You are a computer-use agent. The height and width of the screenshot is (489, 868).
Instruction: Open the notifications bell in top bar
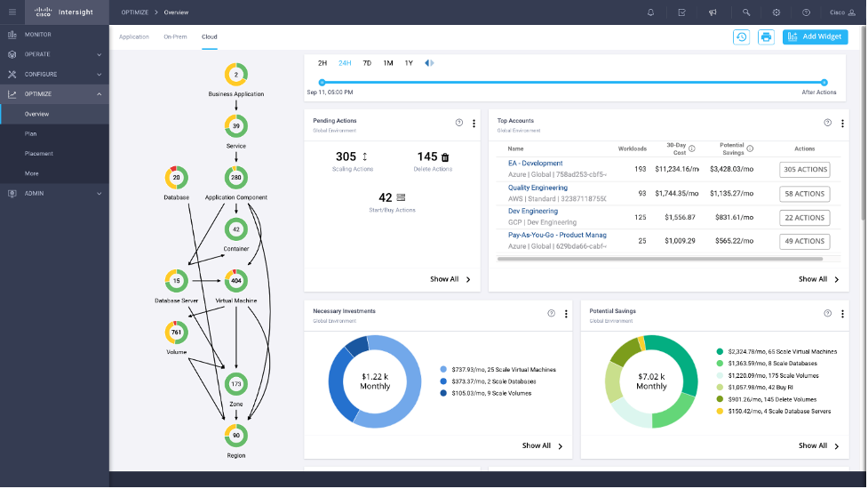pos(650,12)
